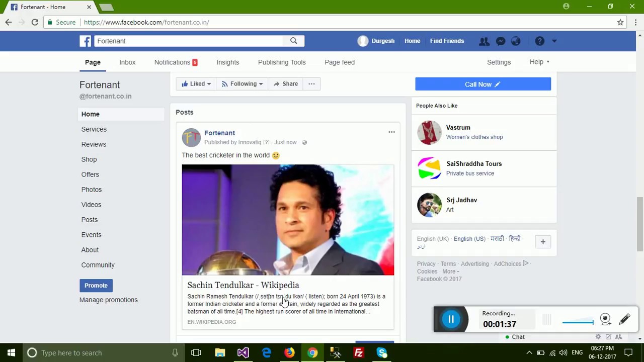Open the Insights tab
The width and height of the screenshot is (644, 362).
227,62
